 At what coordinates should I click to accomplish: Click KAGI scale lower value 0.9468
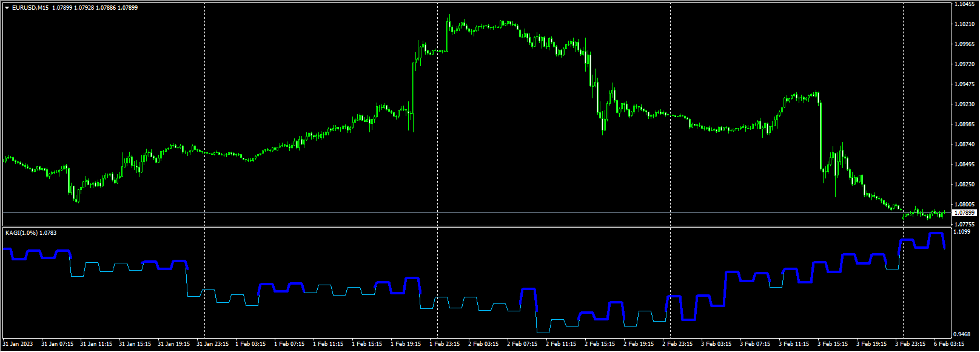[962, 334]
